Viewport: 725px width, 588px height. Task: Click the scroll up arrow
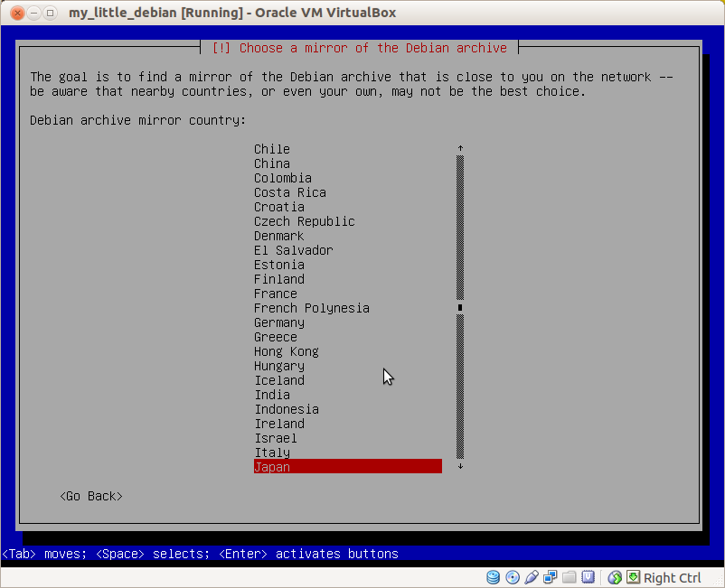pyautogui.click(x=460, y=148)
